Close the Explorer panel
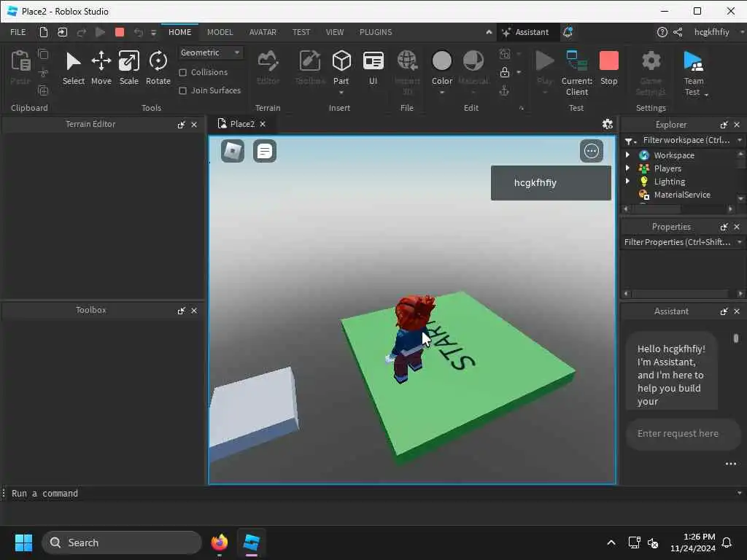Screen dimensions: 747x560 pyautogui.click(x=737, y=125)
